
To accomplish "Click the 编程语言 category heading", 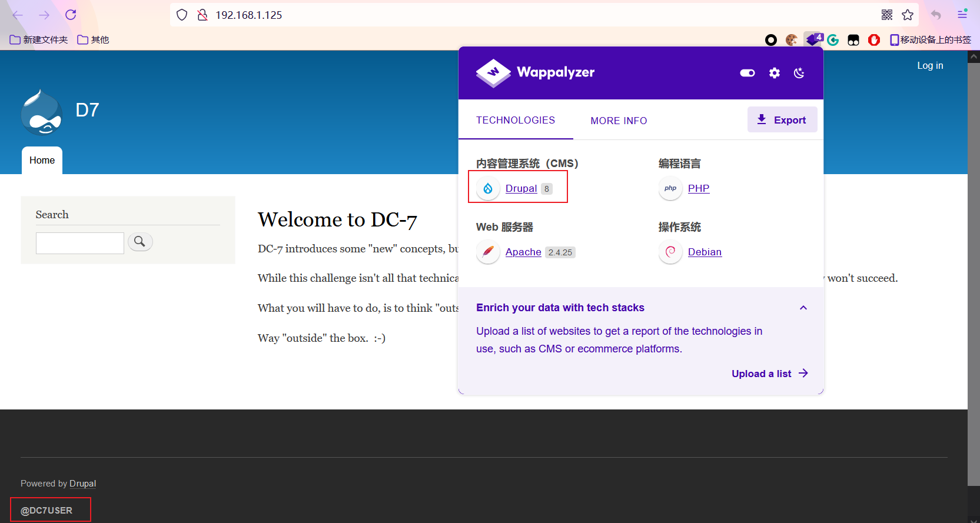I will [x=680, y=164].
